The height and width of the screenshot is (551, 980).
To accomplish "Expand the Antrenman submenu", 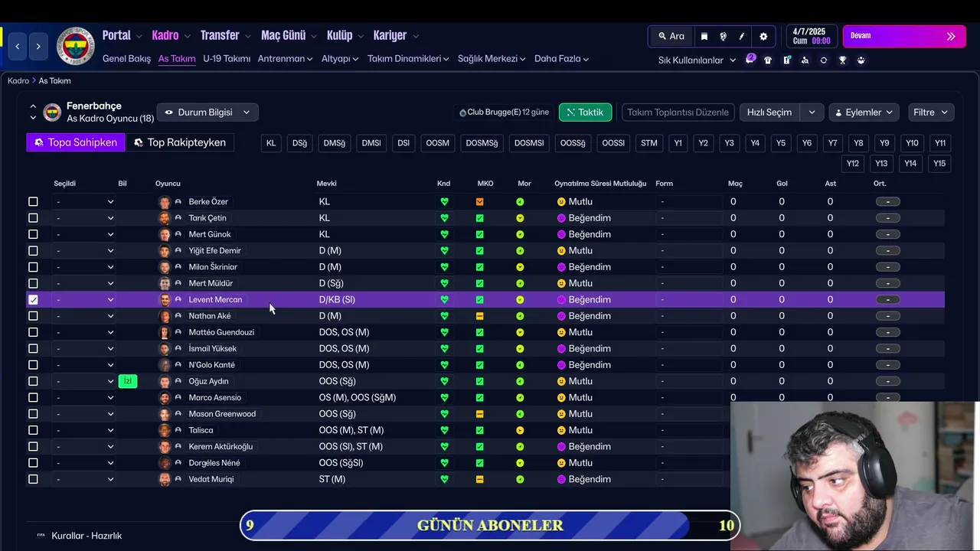I will [x=285, y=59].
